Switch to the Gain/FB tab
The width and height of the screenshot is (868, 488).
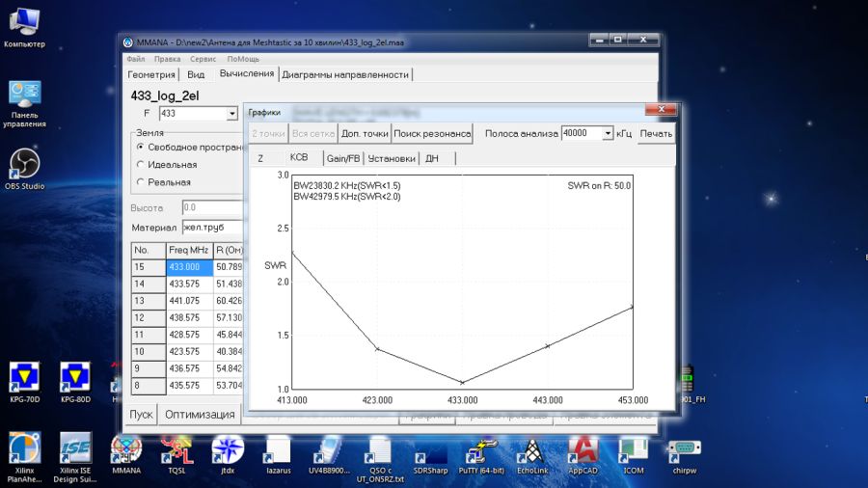click(342, 158)
